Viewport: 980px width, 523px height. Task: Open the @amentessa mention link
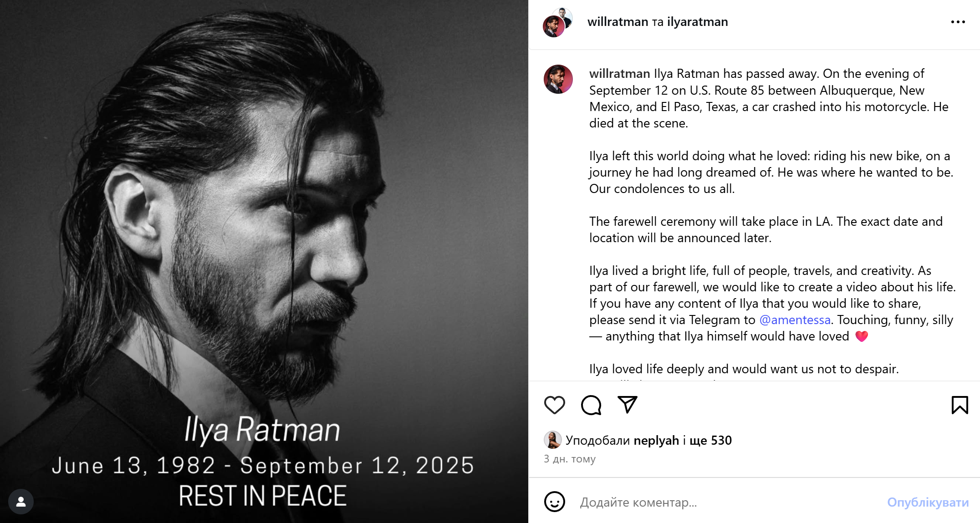point(795,320)
